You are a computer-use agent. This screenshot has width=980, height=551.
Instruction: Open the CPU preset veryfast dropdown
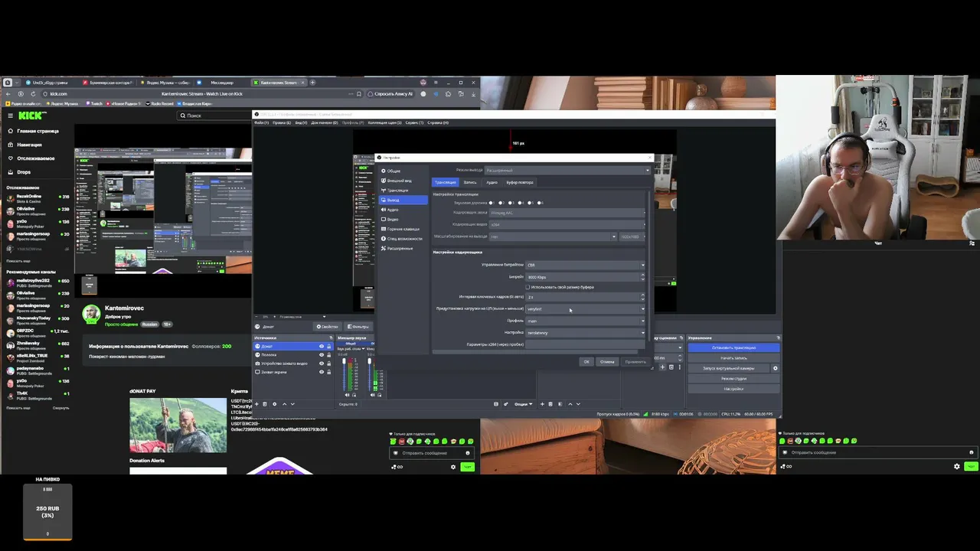[586, 309]
